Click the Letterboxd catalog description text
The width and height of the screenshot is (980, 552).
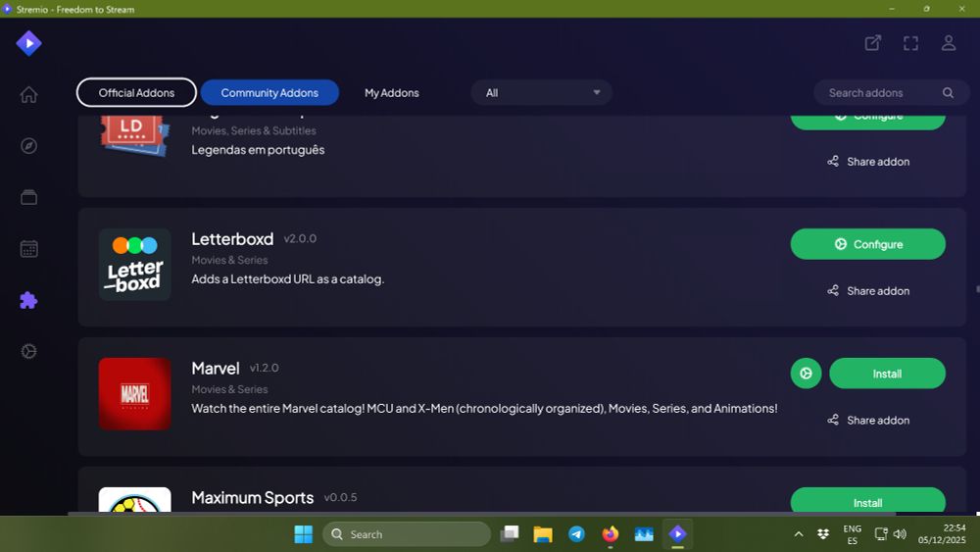pyautogui.click(x=287, y=279)
